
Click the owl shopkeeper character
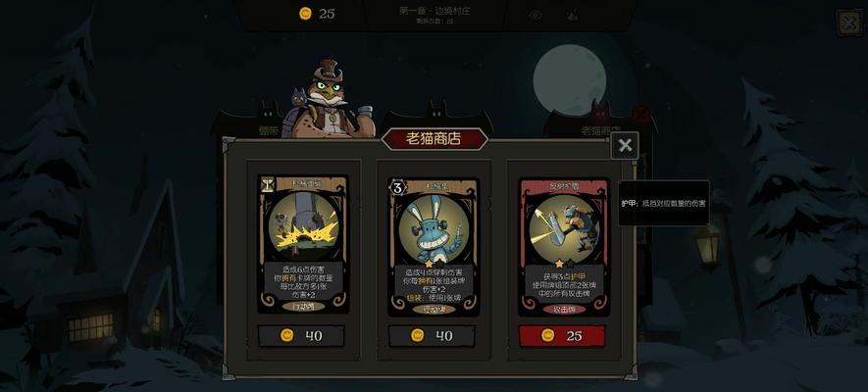pos(328,101)
